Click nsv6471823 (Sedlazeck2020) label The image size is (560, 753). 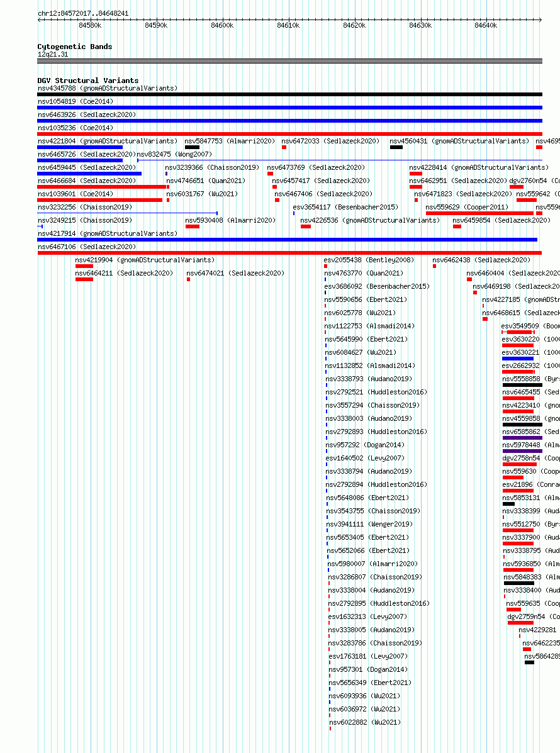[464, 194]
